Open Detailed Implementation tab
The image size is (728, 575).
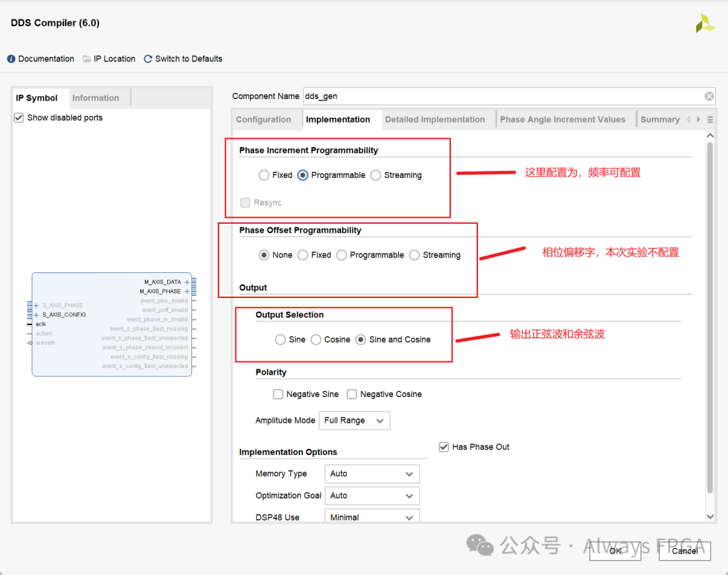(x=435, y=119)
